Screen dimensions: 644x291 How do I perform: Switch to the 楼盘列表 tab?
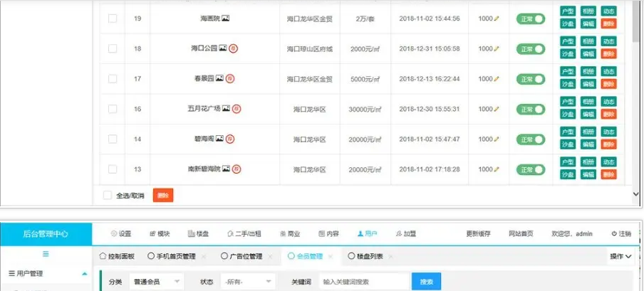pos(369,256)
